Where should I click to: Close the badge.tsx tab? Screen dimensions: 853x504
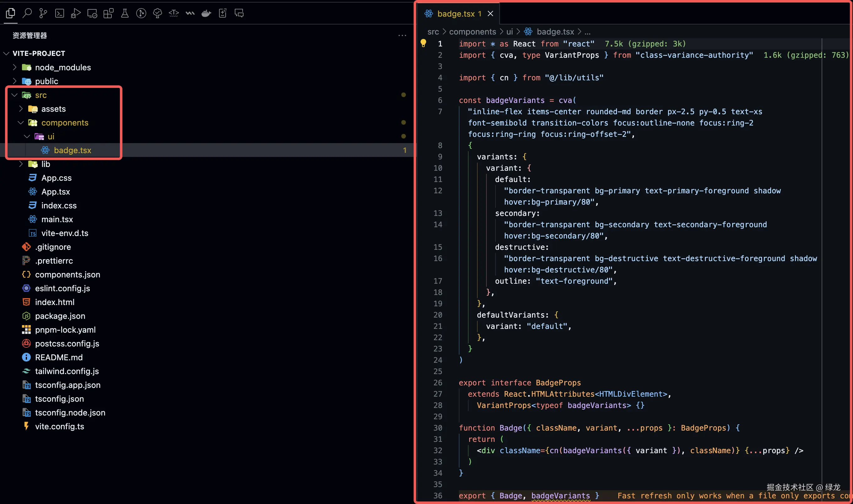tap(490, 13)
